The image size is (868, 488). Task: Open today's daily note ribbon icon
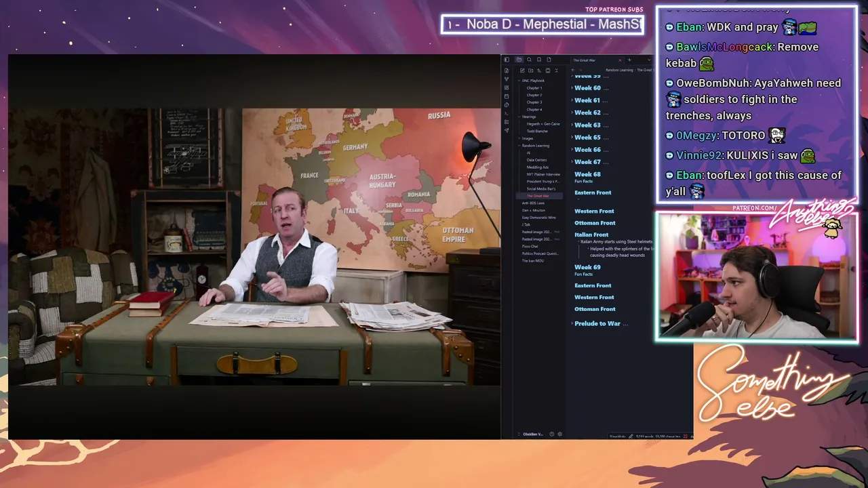506,96
